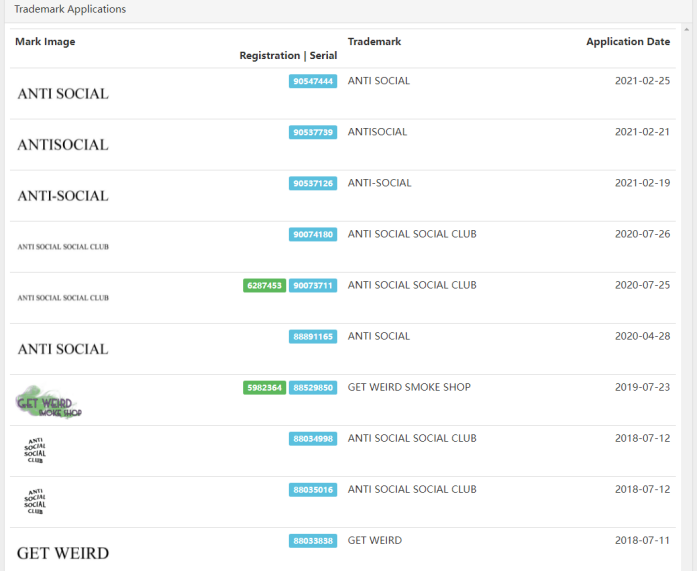Select trademark text ANTI-SOCIAL
The height and width of the screenshot is (571, 698).
[x=379, y=183]
